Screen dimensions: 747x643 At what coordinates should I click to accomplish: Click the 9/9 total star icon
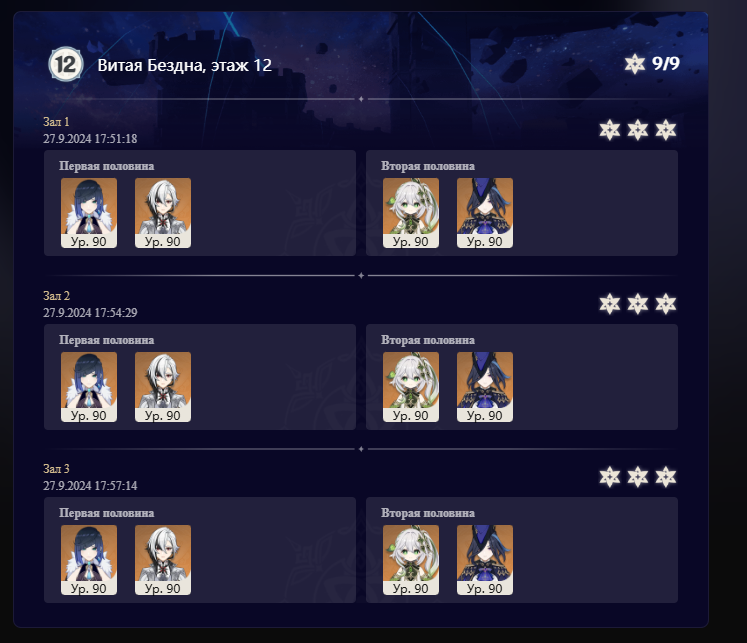(x=635, y=64)
